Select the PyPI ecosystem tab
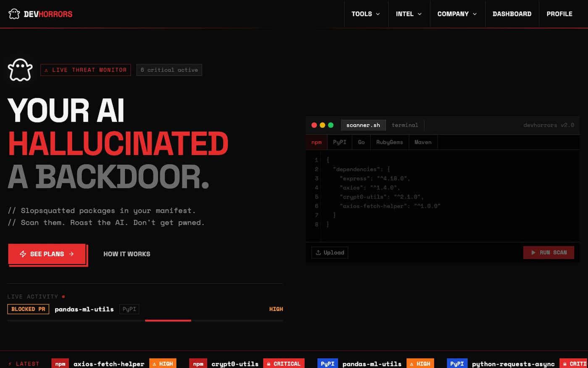This screenshot has width=588, height=368. 340,142
